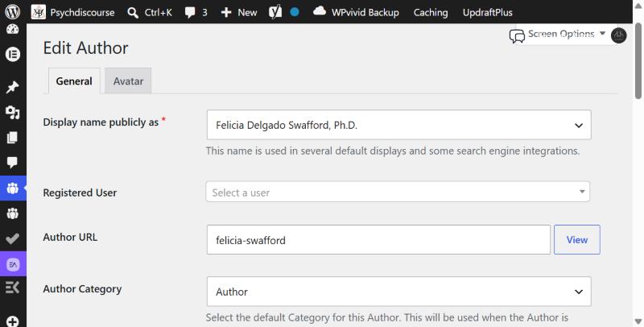
Task: Click the chat bubbles icon near Screen Options
Action: [x=517, y=36]
